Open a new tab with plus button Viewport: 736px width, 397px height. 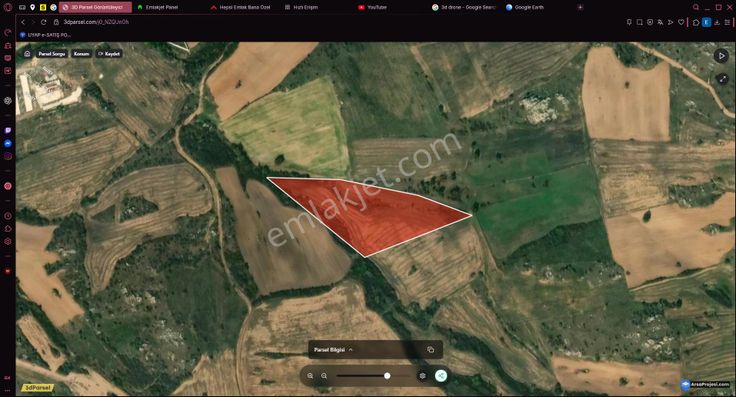point(580,8)
